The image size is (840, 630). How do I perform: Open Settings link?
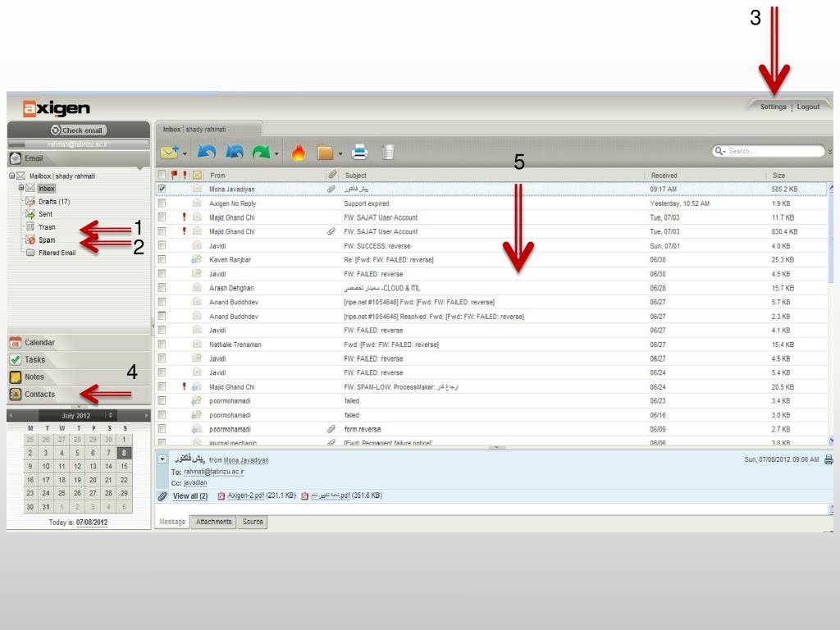[773, 107]
